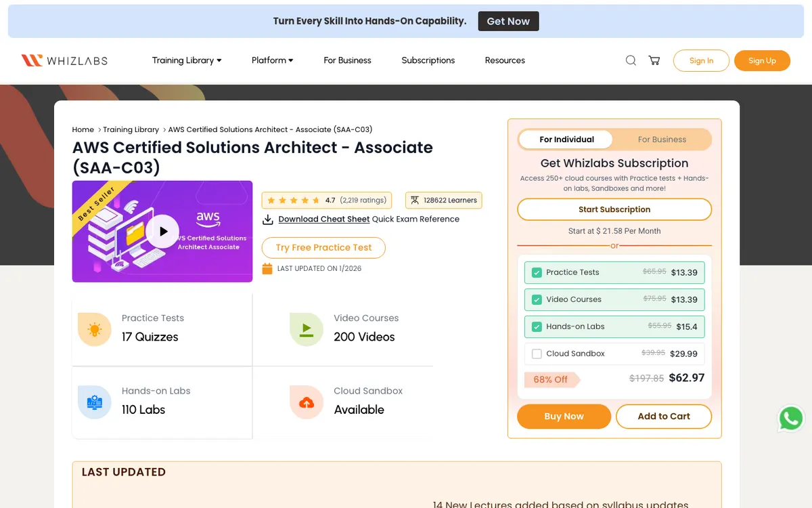Screen dimensions: 812x508
Task: Click the Hands-on Labs monitor icon
Action: (x=95, y=402)
